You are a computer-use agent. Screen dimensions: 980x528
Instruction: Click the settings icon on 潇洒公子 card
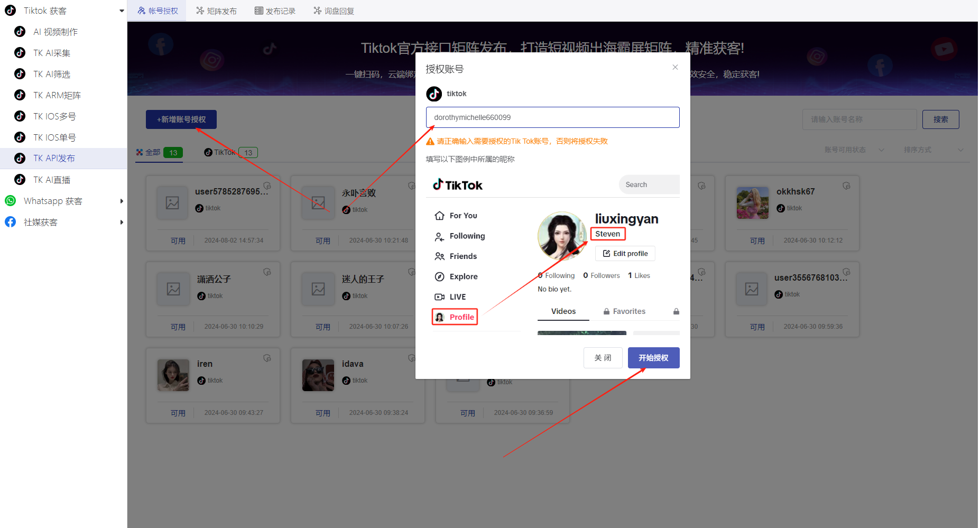(267, 272)
